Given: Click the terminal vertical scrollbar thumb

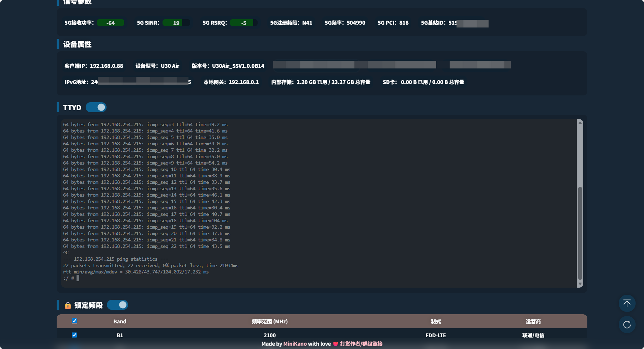Looking at the screenshot, I should pyautogui.click(x=580, y=233).
